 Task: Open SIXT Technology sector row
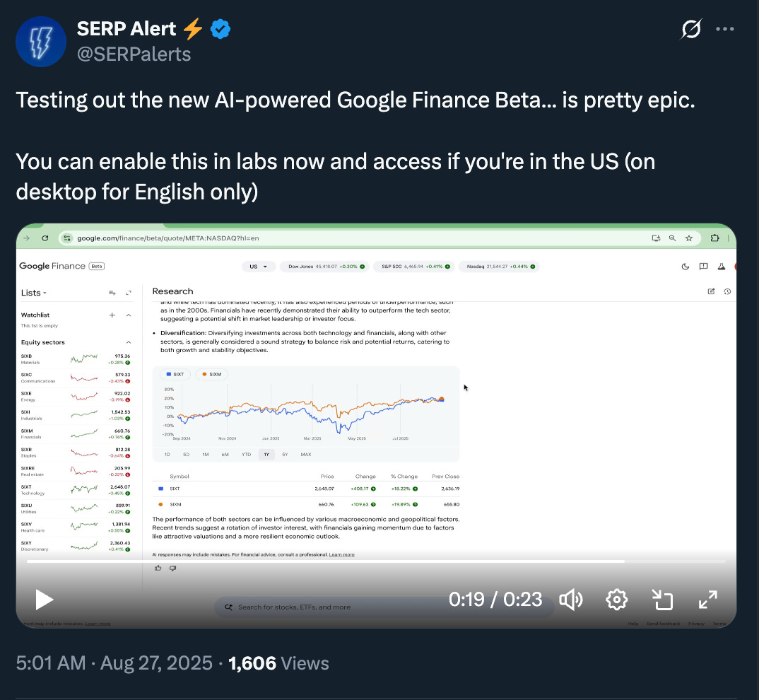pyautogui.click(x=76, y=490)
